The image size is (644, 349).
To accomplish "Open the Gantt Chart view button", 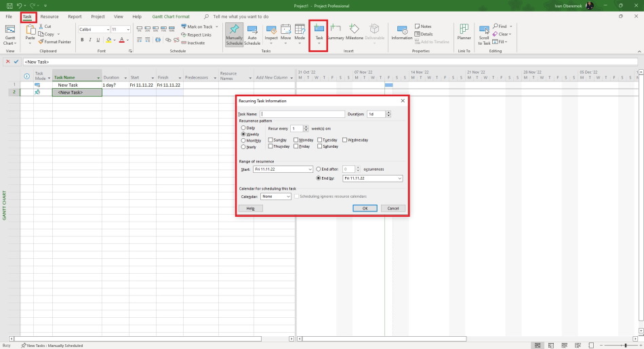I will click(x=10, y=35).
